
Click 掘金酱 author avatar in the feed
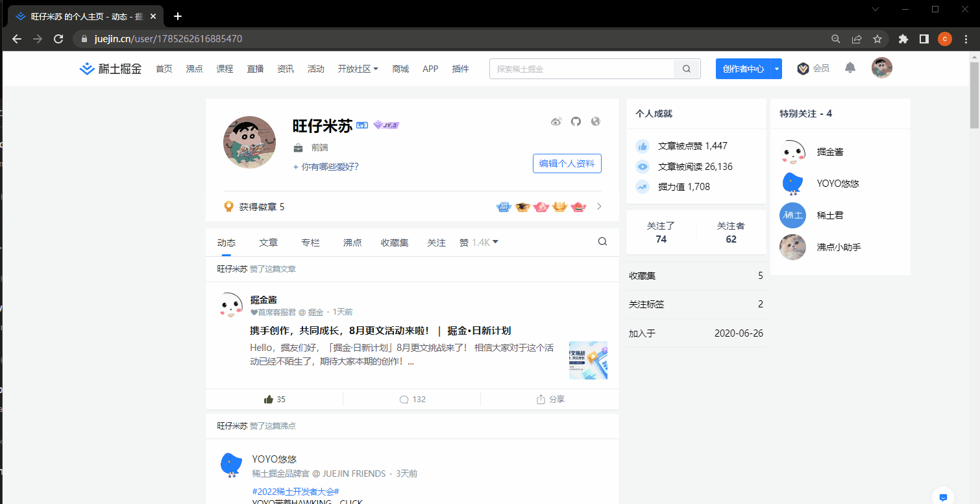(x=232, y=305)
